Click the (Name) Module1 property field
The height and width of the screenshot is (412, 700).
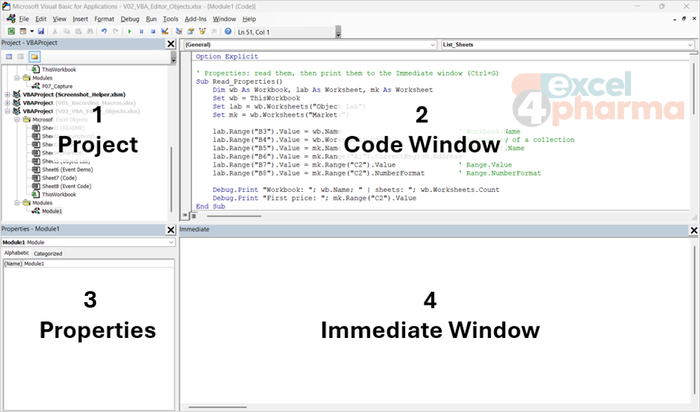pyautogui.click(x=88, y=264)
